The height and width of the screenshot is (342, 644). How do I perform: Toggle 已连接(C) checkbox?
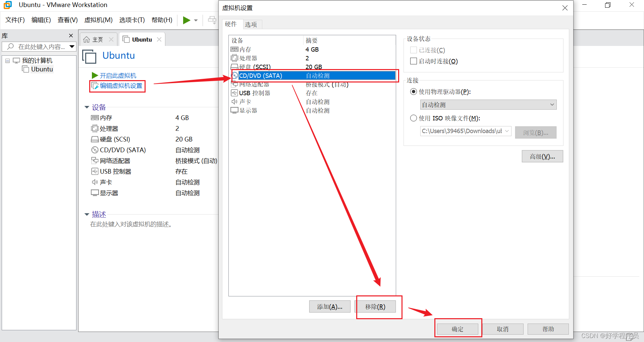click(x=414, y=50)
